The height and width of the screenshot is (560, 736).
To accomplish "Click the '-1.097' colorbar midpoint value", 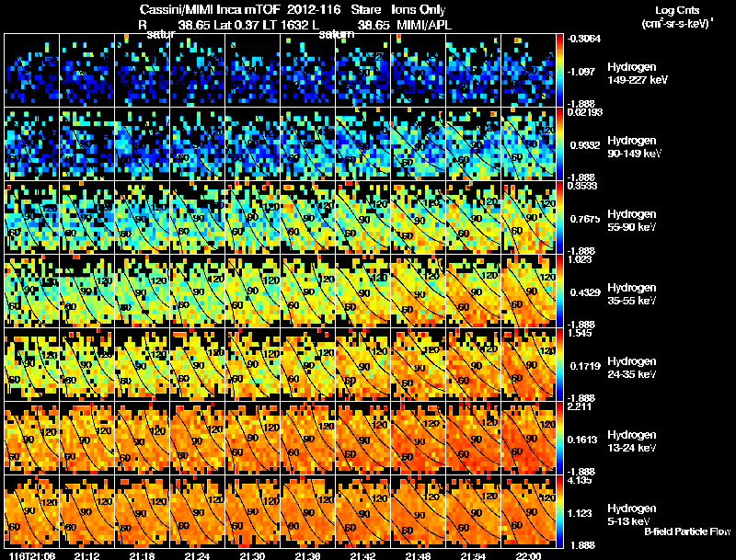I will pos(581,72).
